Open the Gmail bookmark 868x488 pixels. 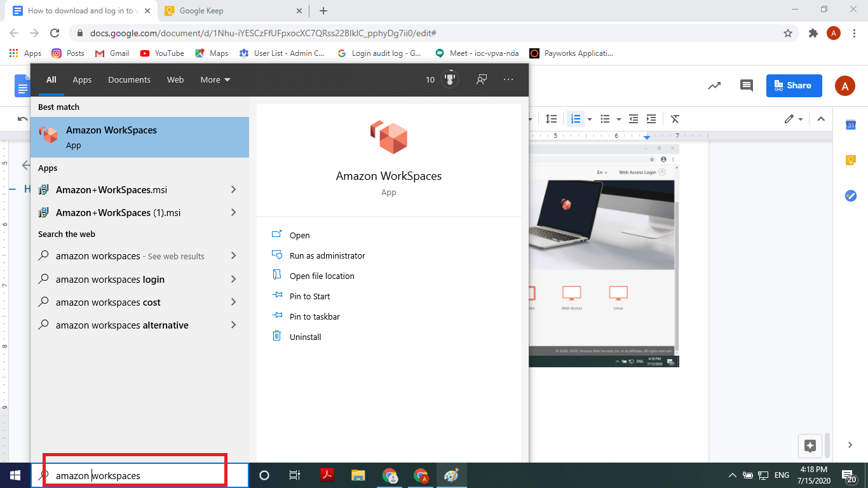(112, 53)
